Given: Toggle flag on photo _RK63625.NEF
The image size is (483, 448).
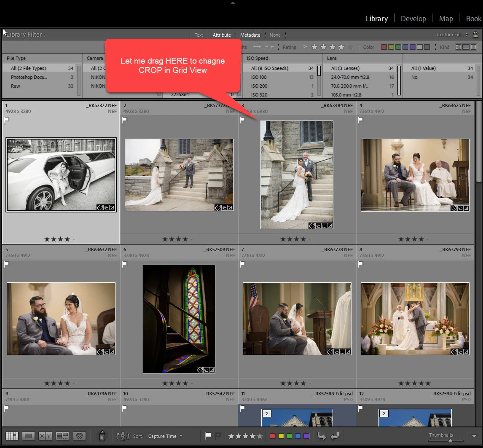Looking at the screenshot, I should pyautogui.click(x=360, y=120).
